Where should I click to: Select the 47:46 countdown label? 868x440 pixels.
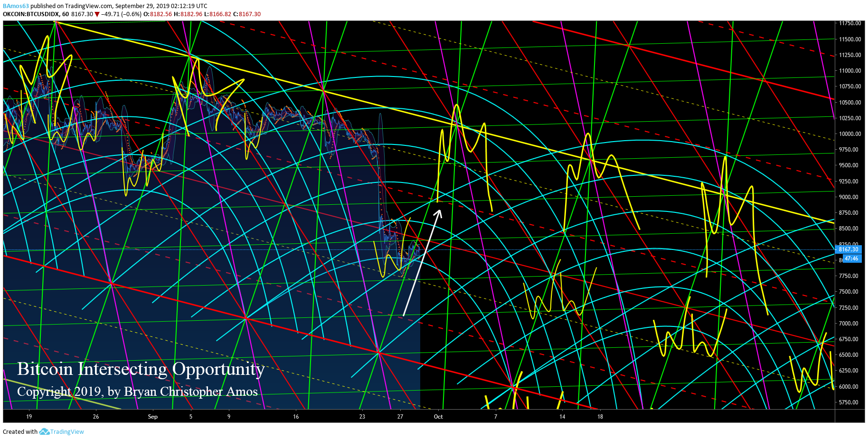(x=851, y=258)
